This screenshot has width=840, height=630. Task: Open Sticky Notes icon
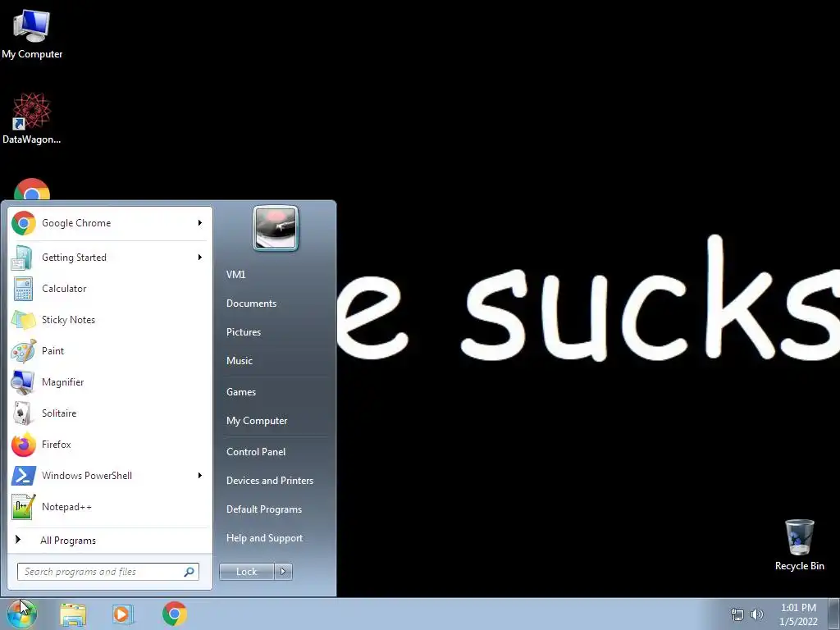pyautogui.click(x=23, y=320)
